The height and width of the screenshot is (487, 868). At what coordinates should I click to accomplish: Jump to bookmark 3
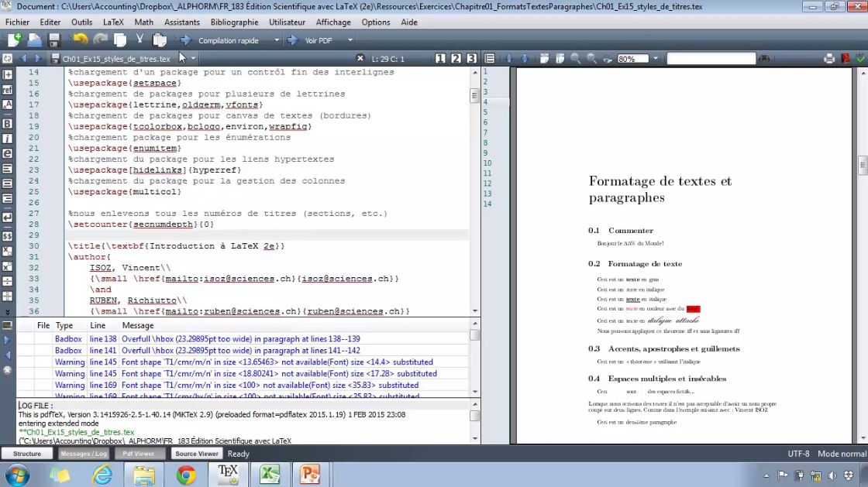tap(471, 58)
